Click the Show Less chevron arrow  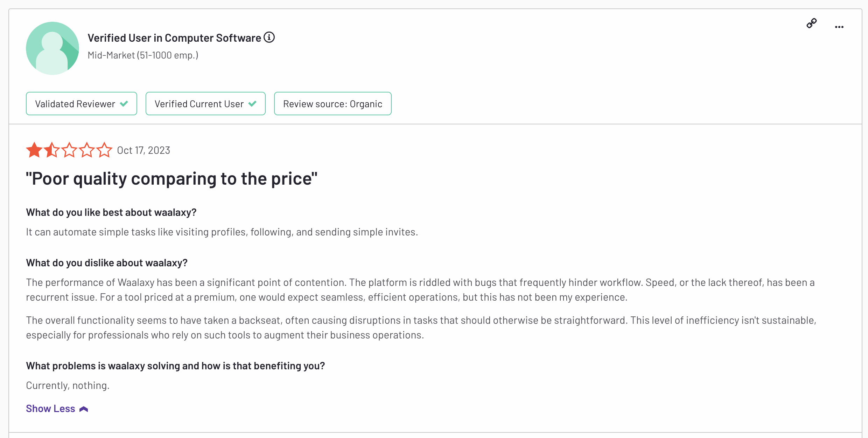[x=84, y=409]
